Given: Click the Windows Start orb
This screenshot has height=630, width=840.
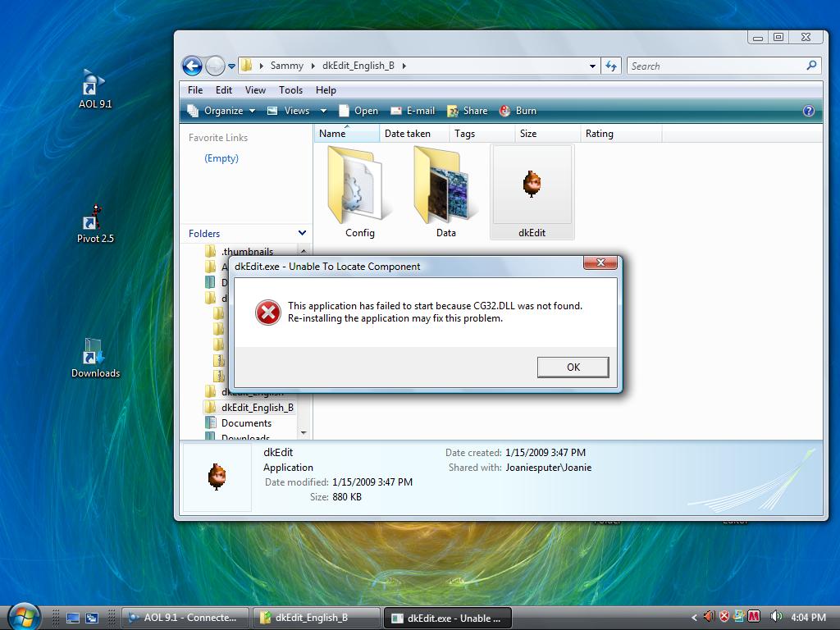Looking at the screenshot, I should pyautogui.click(x=23, y=616).
